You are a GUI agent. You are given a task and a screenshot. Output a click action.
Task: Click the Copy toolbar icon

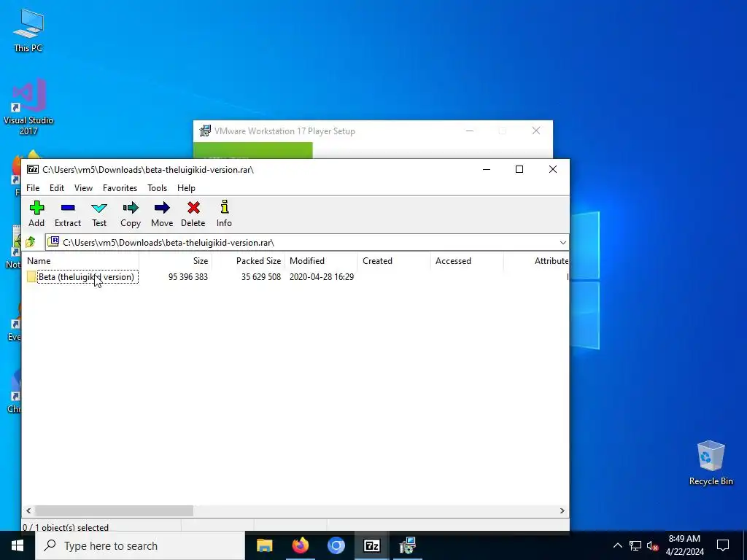pos(131,214)
